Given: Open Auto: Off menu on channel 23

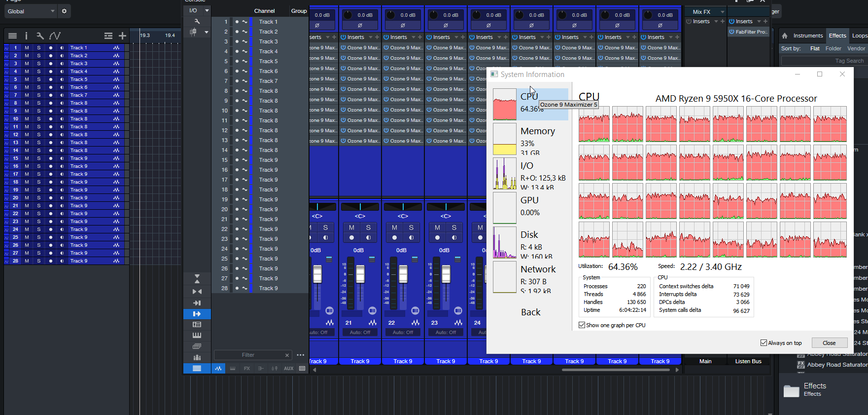Looking at the screenshot, I should point(446,333).
